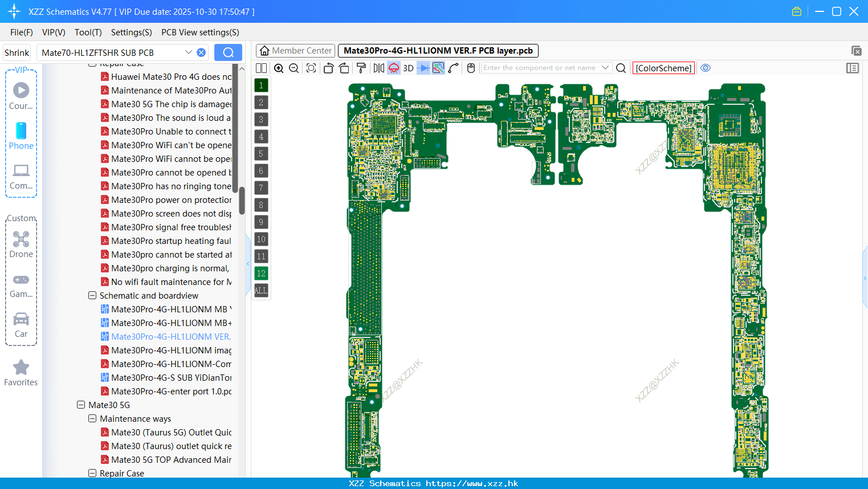868x489 pixels.
Task: Select PCB layer 12
Action: point(261,274)
